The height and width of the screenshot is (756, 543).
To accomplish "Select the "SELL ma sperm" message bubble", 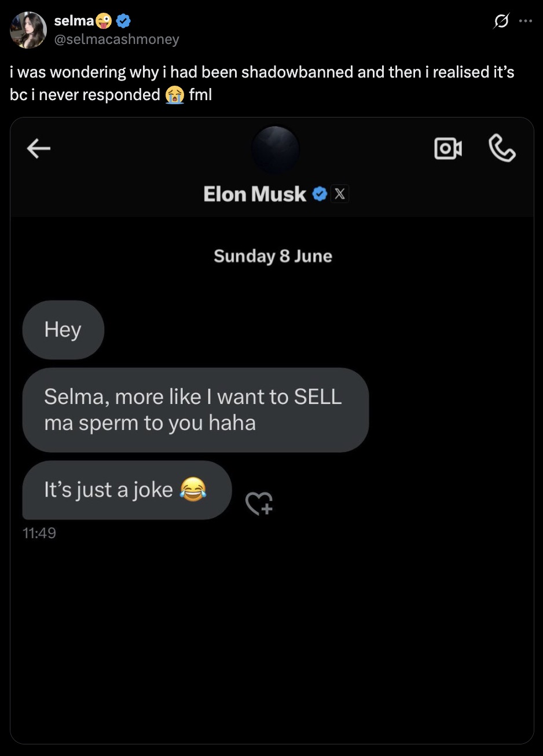I will pyautogui.click(x=195, y=410).
